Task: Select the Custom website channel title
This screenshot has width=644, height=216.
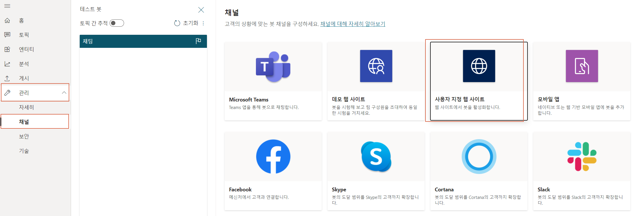Action: 460,99
